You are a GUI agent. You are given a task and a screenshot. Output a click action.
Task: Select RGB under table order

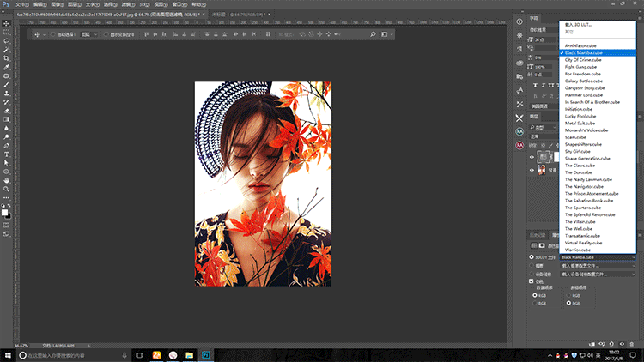tap(568, 295)
